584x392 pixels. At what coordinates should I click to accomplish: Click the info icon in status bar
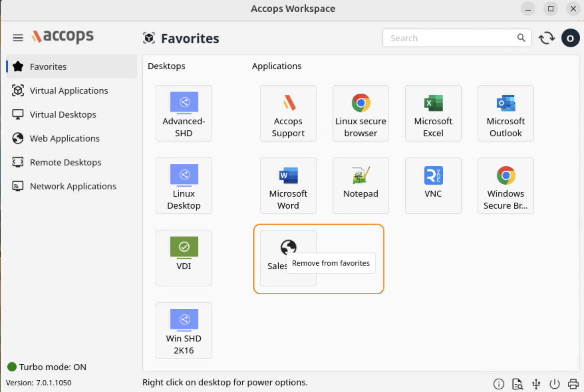tap(499, 384)
